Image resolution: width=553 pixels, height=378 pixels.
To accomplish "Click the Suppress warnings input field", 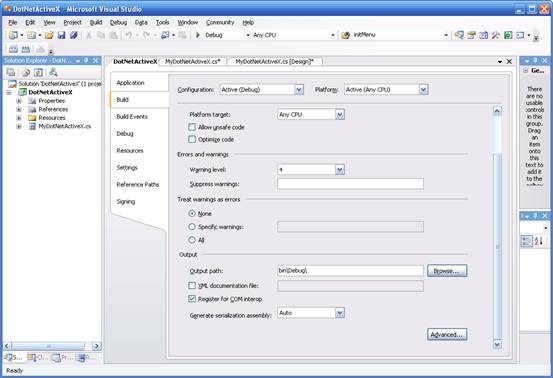I will click(350, 184).
